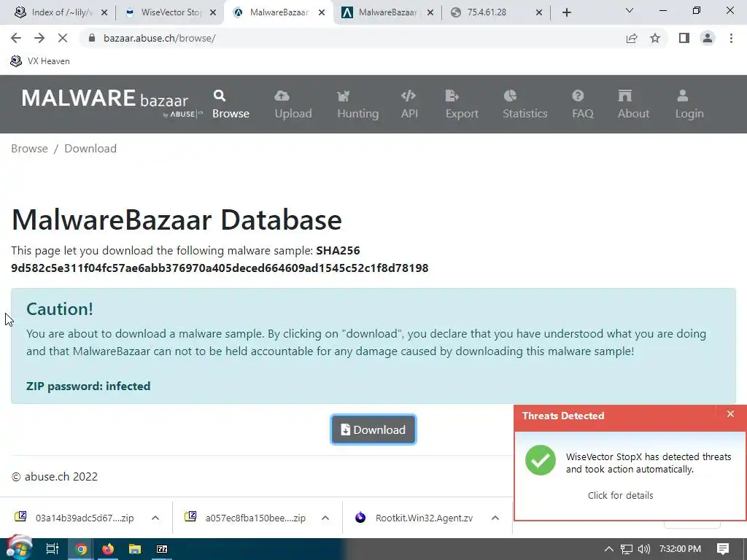Image resolution: width=747 pixels, height=560 pixels.
Task: Select the SHA256 hash text
Action: (x=220, y=268)
